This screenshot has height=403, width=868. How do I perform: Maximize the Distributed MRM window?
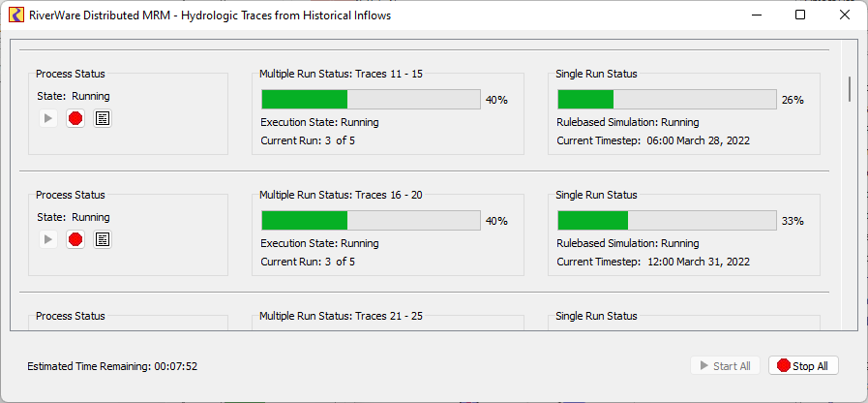pos(799,15)
